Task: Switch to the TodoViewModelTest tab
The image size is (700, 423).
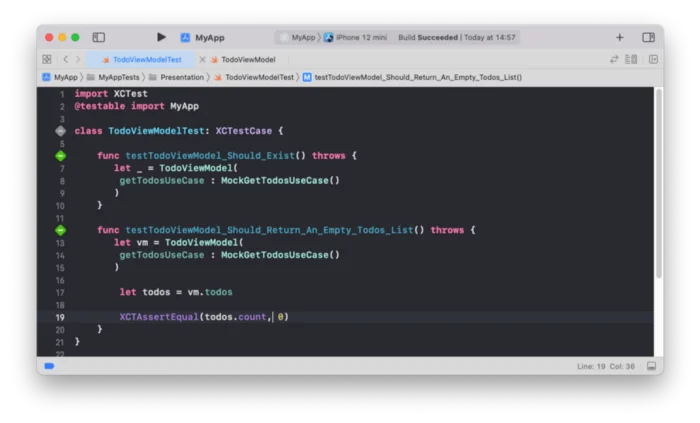Action: (x=142, y=59)
